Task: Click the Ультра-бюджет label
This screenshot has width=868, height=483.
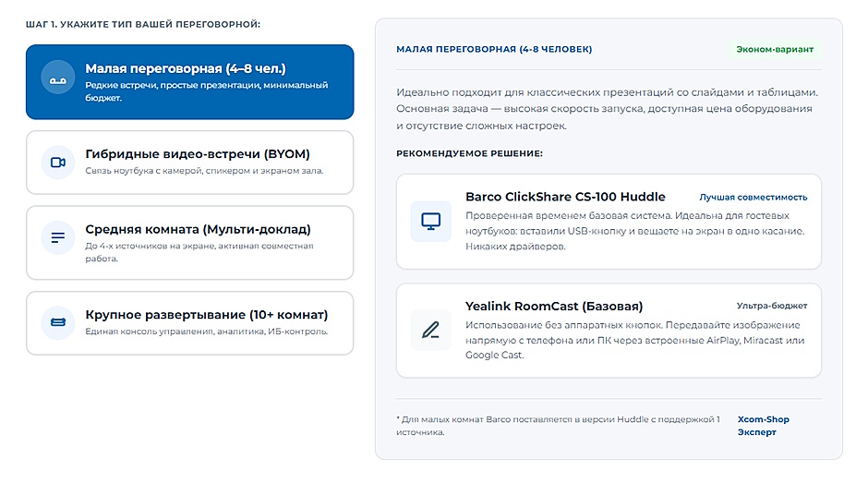Action: point(772,306)
